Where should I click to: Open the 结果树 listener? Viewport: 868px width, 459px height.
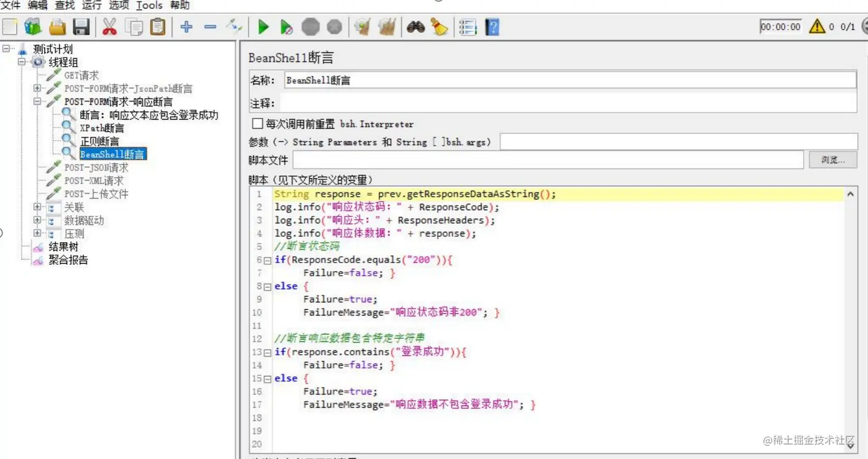click(x=63, y=247)
